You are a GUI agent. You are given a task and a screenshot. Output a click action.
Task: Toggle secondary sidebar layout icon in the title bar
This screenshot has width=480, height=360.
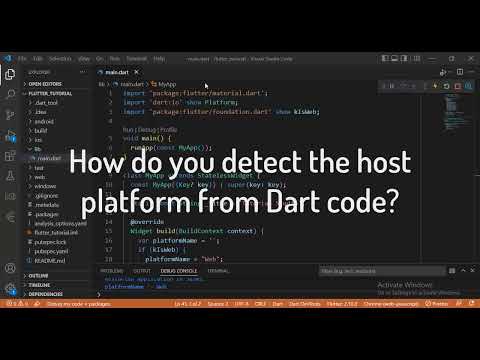point(404,59)
